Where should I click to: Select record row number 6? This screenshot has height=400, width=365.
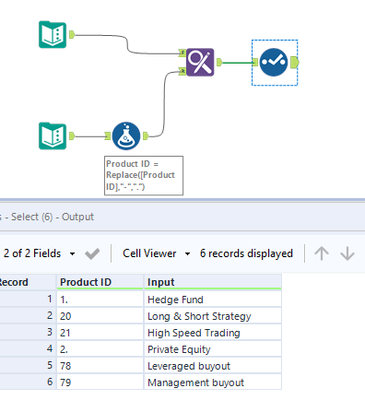[28, 382]
